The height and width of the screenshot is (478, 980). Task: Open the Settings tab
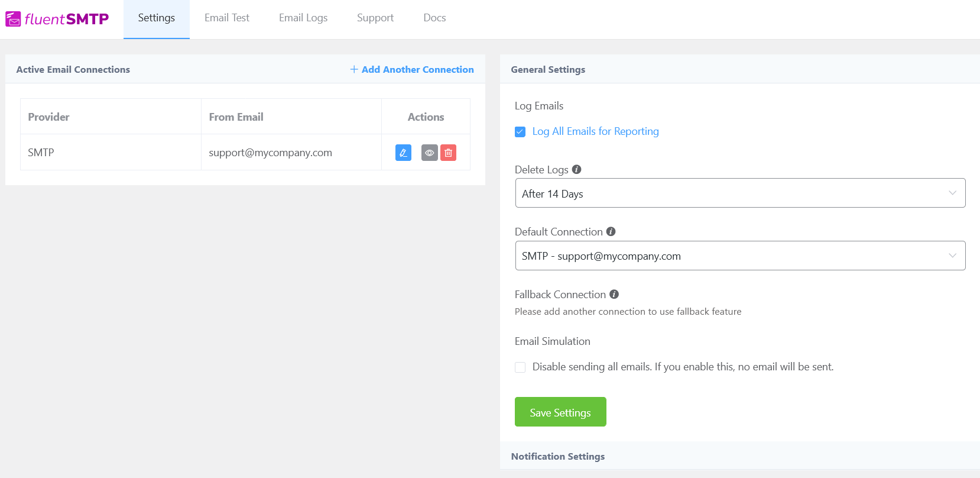157,18
